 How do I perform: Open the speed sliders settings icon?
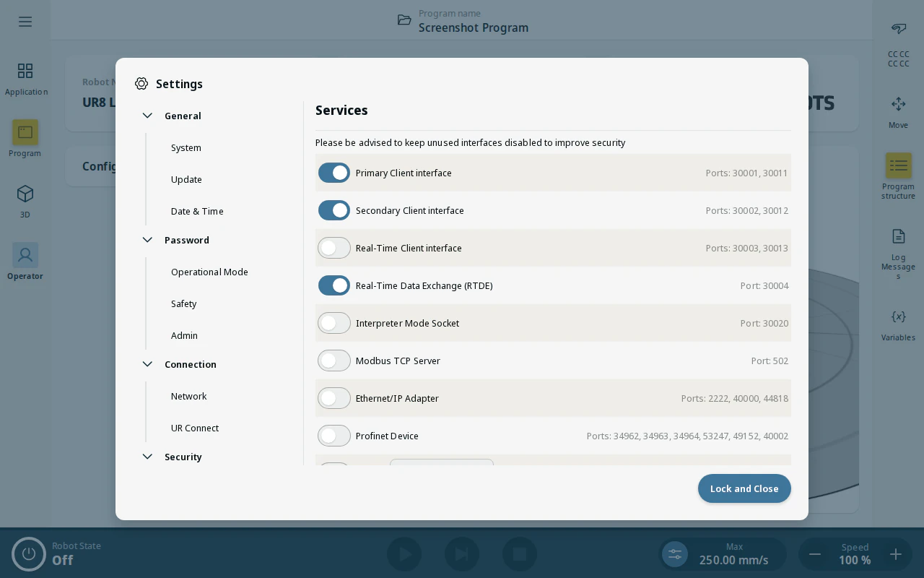[675, 554]
